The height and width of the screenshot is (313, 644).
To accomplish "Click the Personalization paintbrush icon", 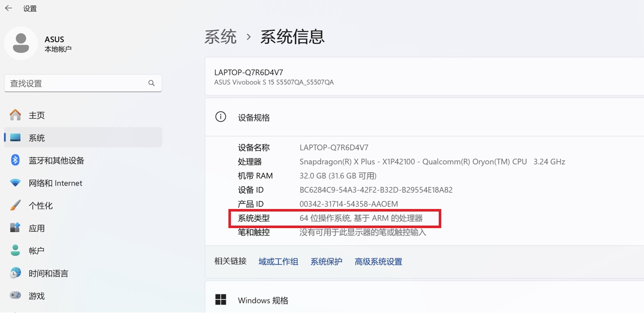I will (x=16, y=205).
